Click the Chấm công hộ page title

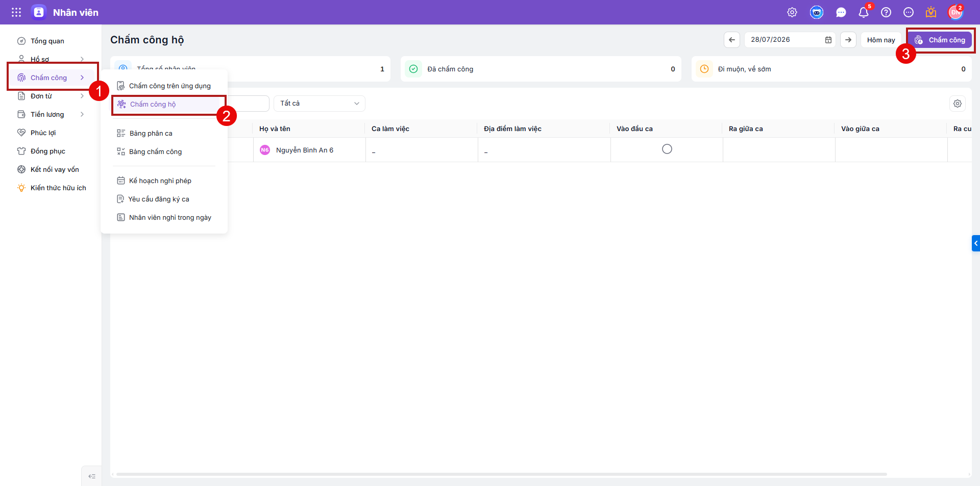coord(147,40)
